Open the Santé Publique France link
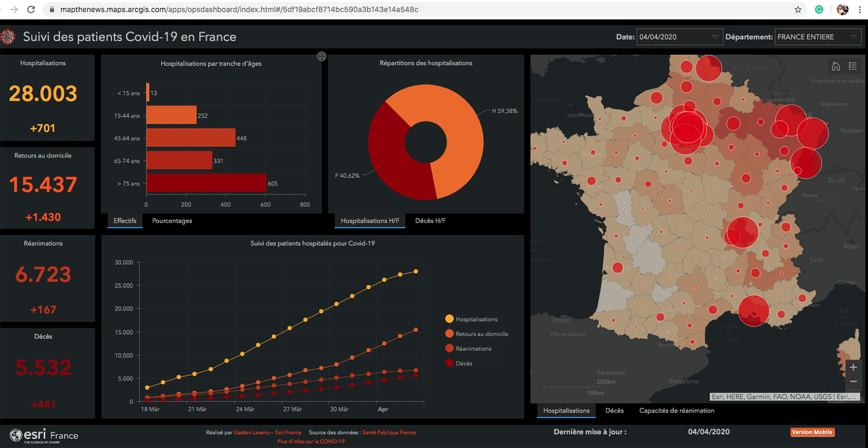 (x=389, y=432)
